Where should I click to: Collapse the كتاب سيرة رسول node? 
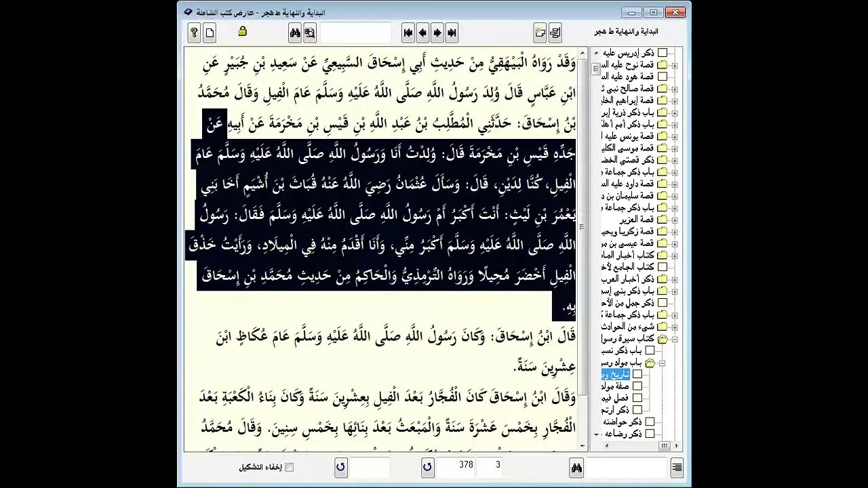click(675, 338)
